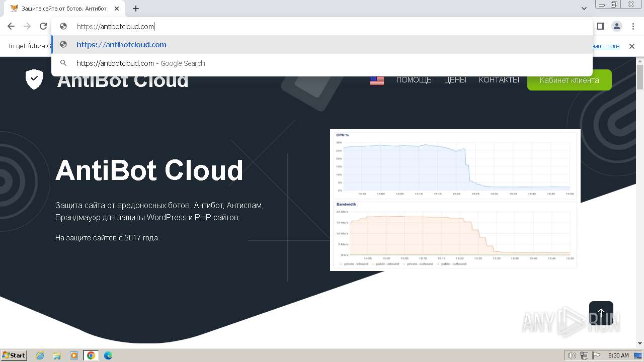Click the AntiBot Cloud shield logo
The image size is (644, 362).
[34, 79]
